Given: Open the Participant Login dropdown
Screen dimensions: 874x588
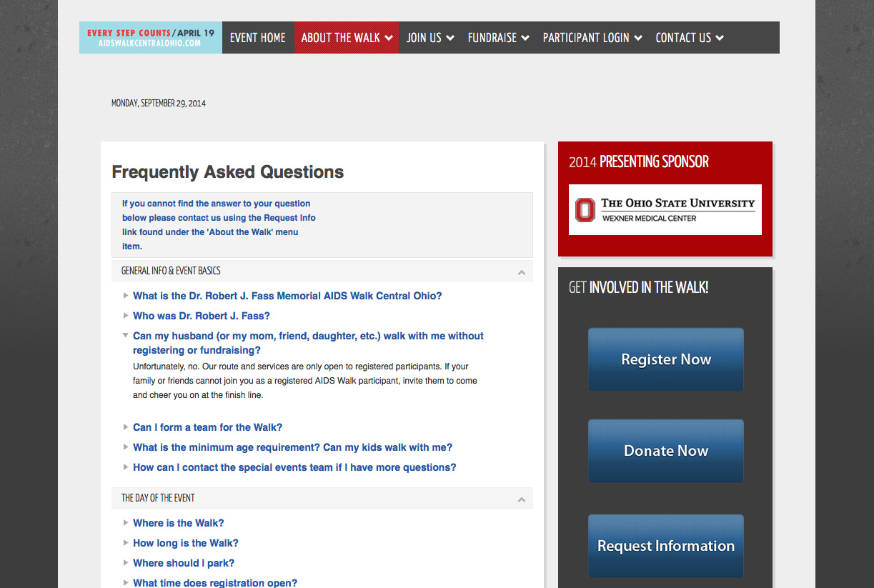Looking at the screenshot, I should [592, 38].
